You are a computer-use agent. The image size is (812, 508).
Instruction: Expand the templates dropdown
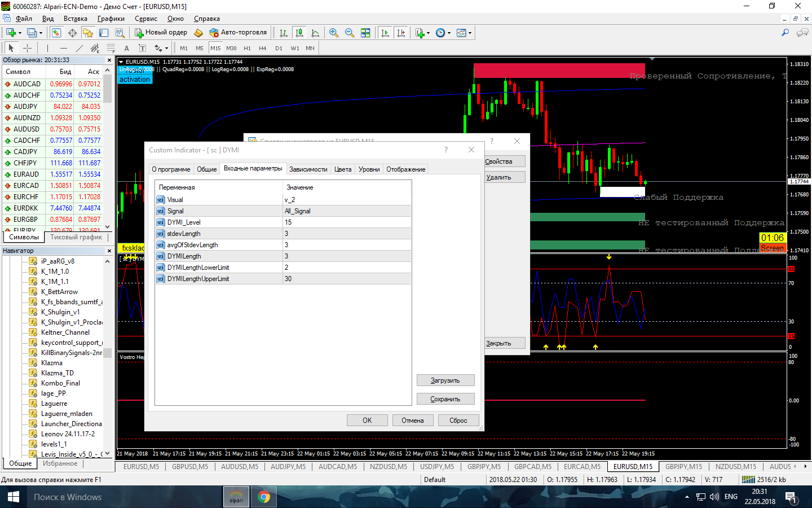[x=470, y=33]
